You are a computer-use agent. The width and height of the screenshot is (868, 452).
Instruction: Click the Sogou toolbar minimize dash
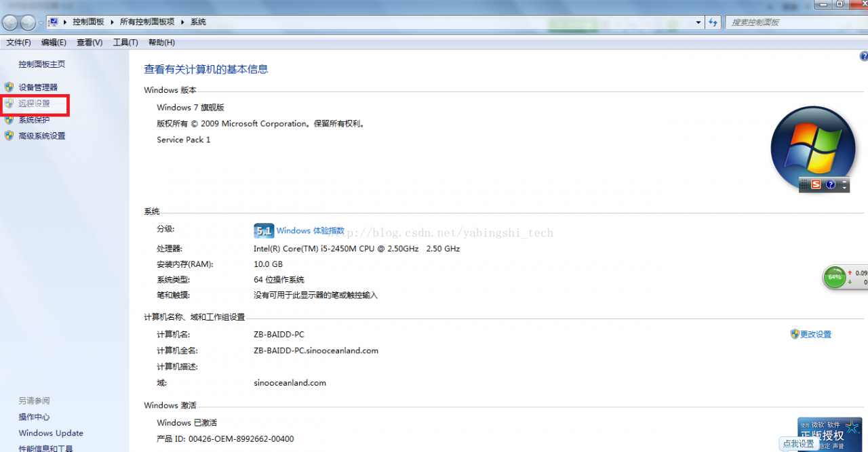(x=844, y=182)
